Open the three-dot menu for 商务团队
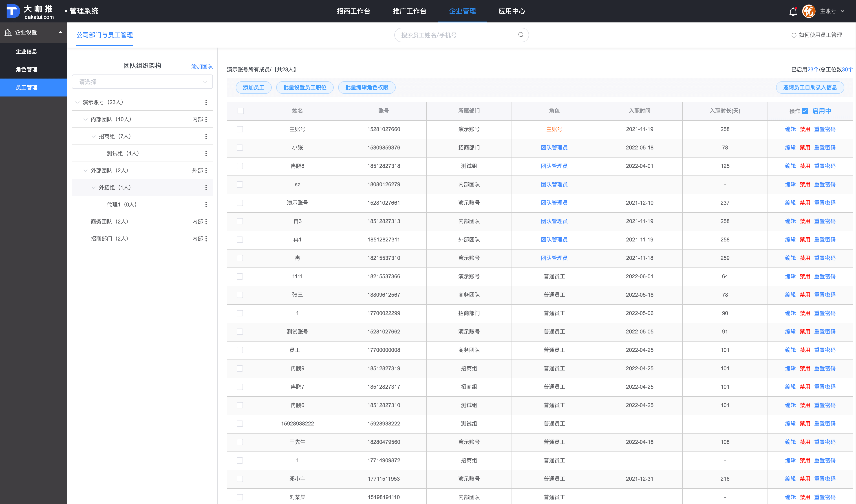The height and width of the screenshot is (504, 856). (206, 221)
